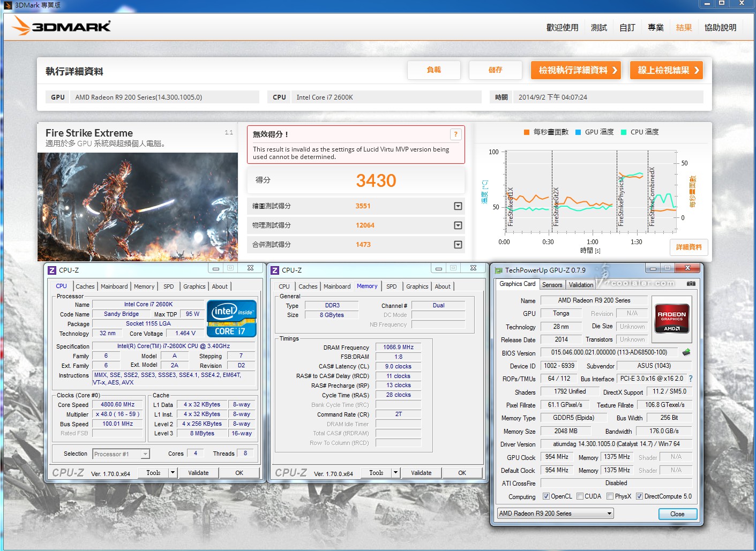Click the help question mark in invalid score box
This screenshot has height=551, width=756.
point(455,134)
